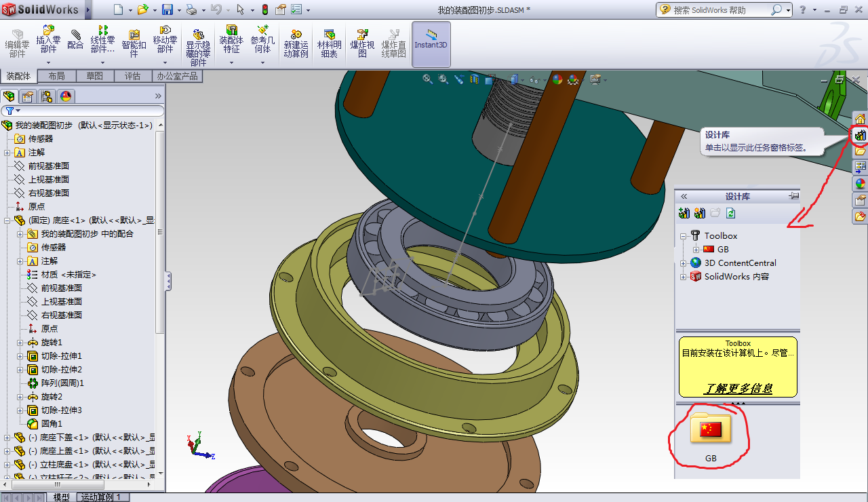Collapse the 设计库 panel with double chevron
The width and height of the screenshot is (868, 502).
tap(684, 197)
